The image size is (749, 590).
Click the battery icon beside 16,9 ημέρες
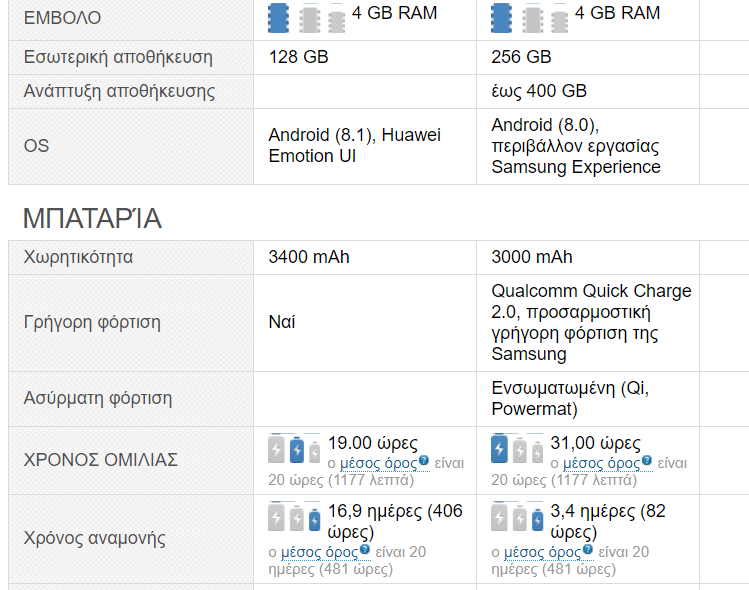[296, 518]
